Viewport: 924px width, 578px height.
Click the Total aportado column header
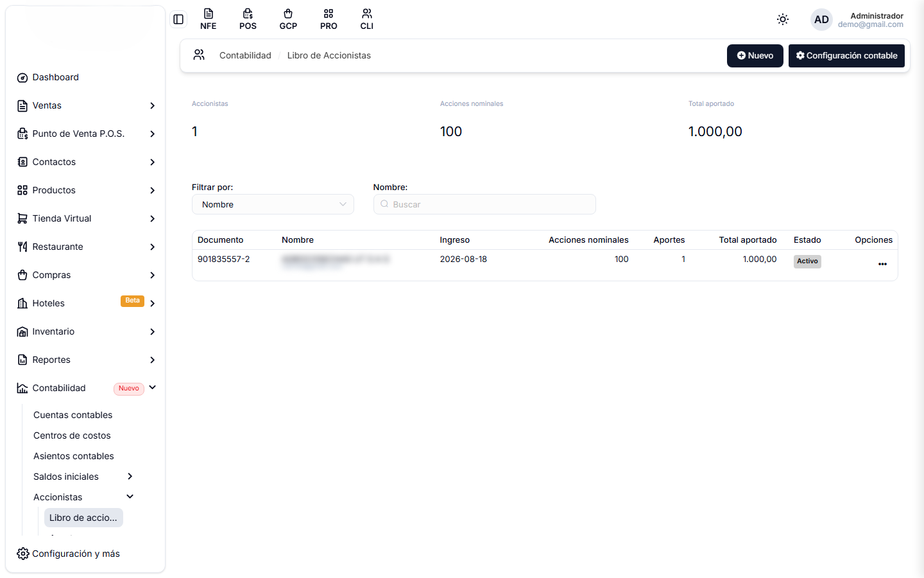click(748, 240)
